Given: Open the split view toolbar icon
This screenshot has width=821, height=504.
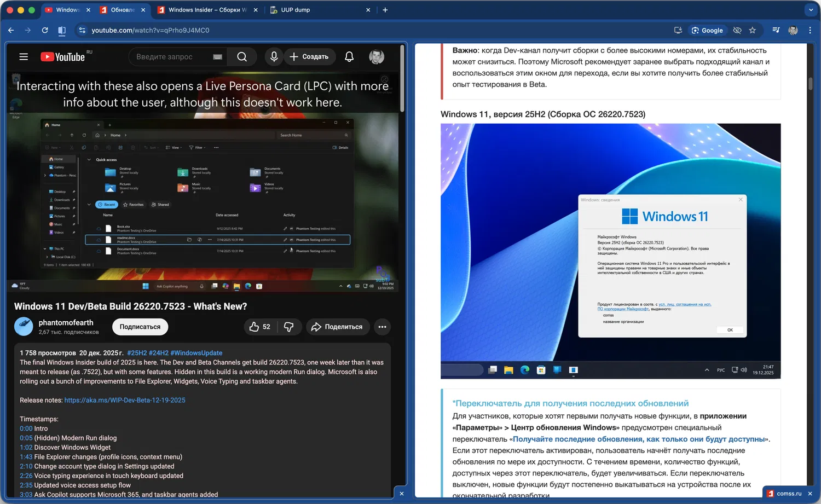Looking at the screenshot, I should [x=62, y=30].
